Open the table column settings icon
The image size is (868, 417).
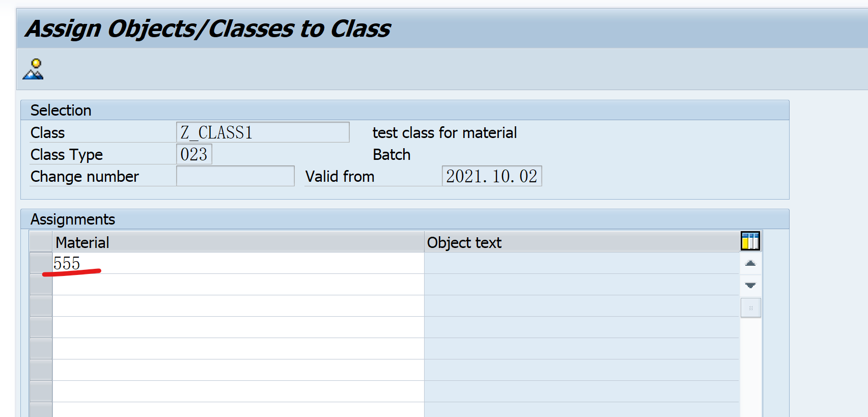(x=750, y=241)
